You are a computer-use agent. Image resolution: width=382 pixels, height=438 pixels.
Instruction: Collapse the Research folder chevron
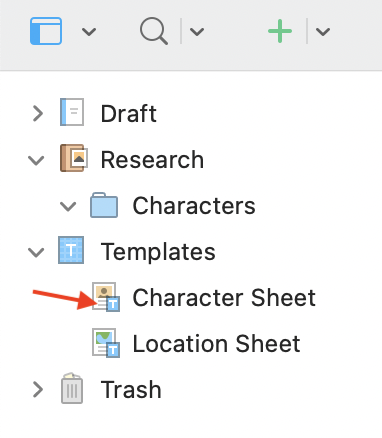[36, 160]
